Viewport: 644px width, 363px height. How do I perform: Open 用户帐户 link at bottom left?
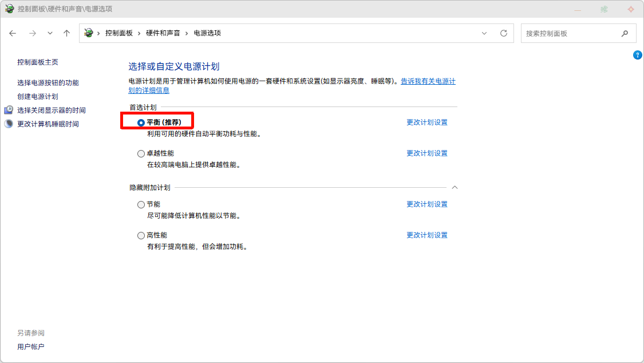click(31, 347)
